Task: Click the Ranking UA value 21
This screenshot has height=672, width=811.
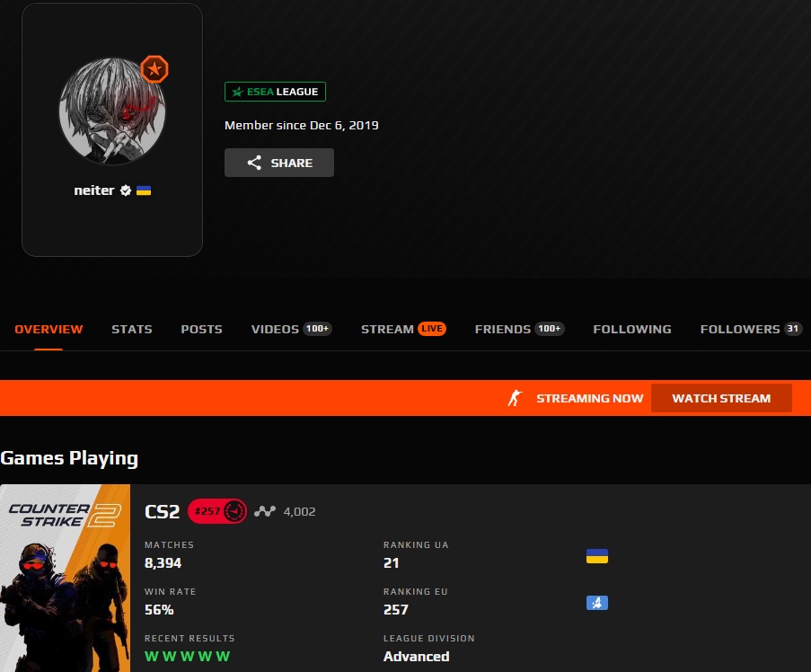Action: click(391, 563)
